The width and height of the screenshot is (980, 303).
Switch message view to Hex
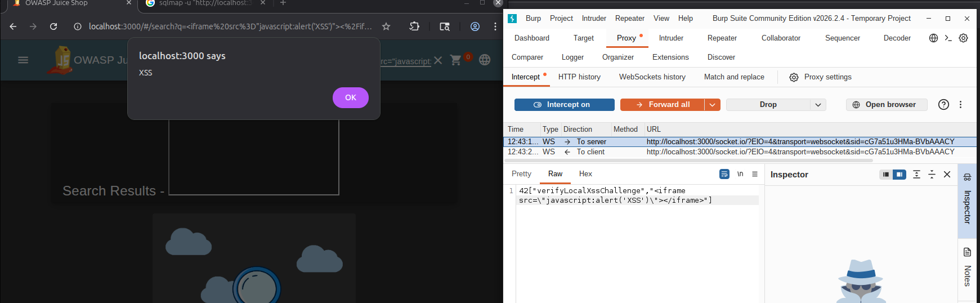585,173
